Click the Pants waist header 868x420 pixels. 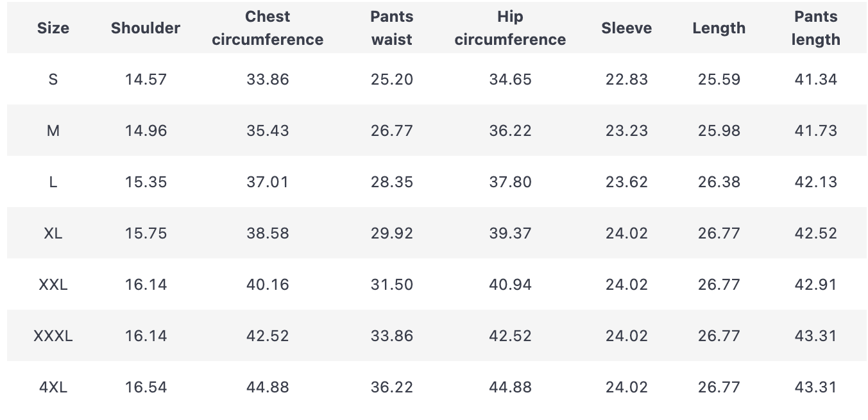pos(391,28)
